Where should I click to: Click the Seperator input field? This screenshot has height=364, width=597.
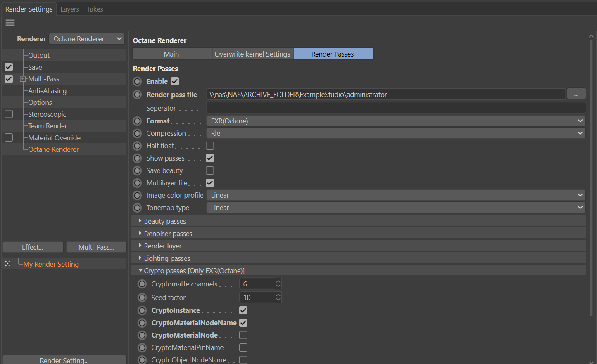(396, 108)
